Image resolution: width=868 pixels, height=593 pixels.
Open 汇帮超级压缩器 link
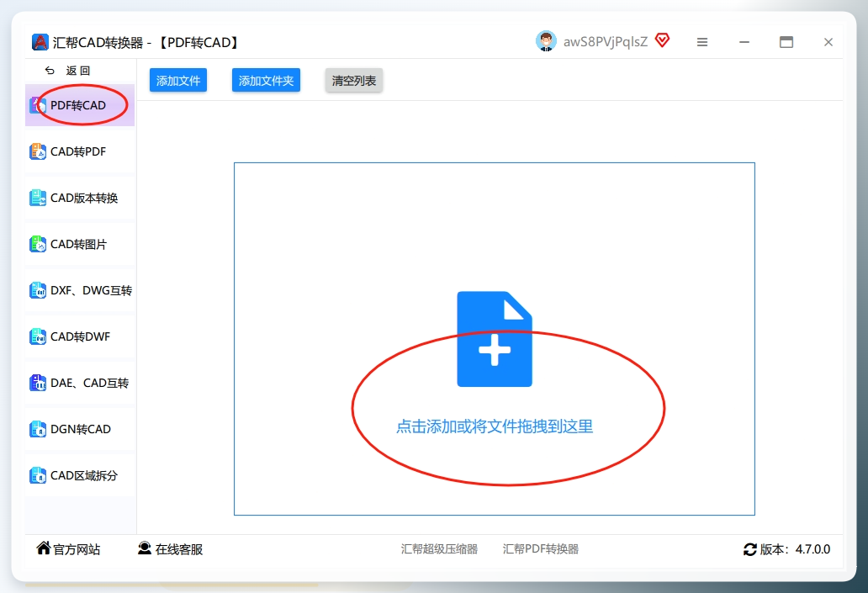[439, 548]
